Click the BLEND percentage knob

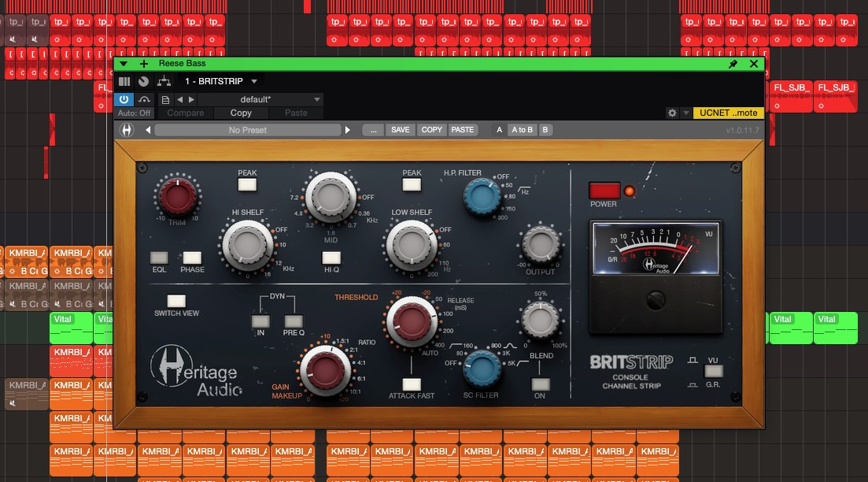pyautogui.click(x=540, y=320)
